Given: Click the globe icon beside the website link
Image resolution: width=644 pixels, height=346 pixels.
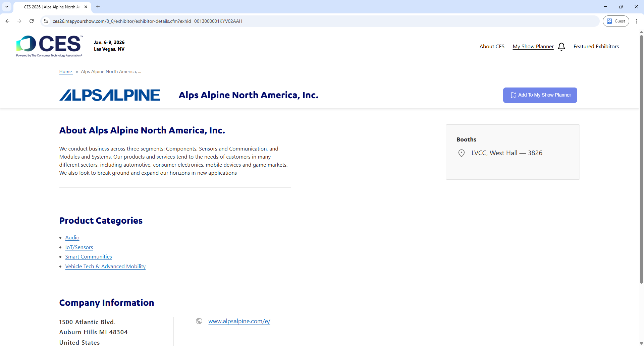Looking at the screenshot, I should [199, 321].
